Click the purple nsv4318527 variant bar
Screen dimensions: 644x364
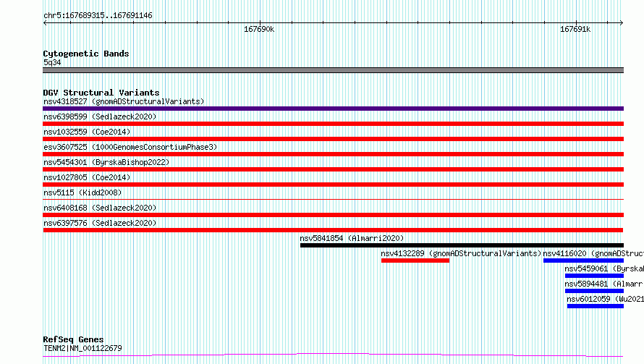333,109
